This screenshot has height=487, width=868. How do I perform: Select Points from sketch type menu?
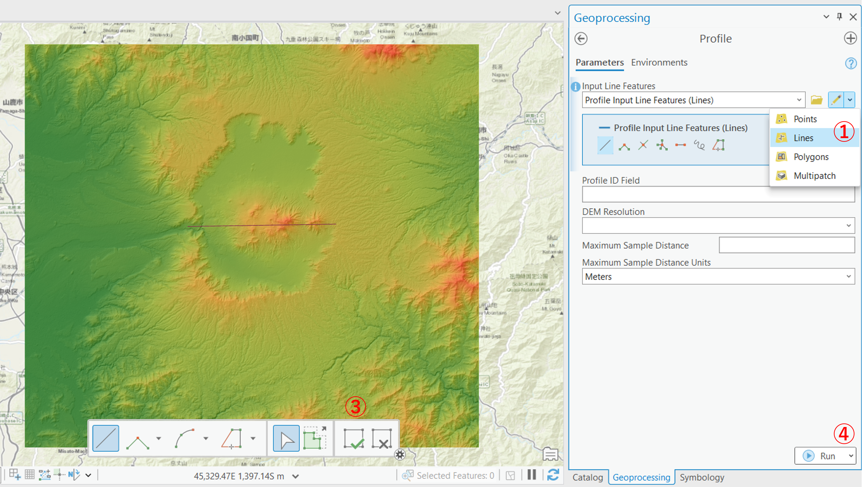click(815, 119)
